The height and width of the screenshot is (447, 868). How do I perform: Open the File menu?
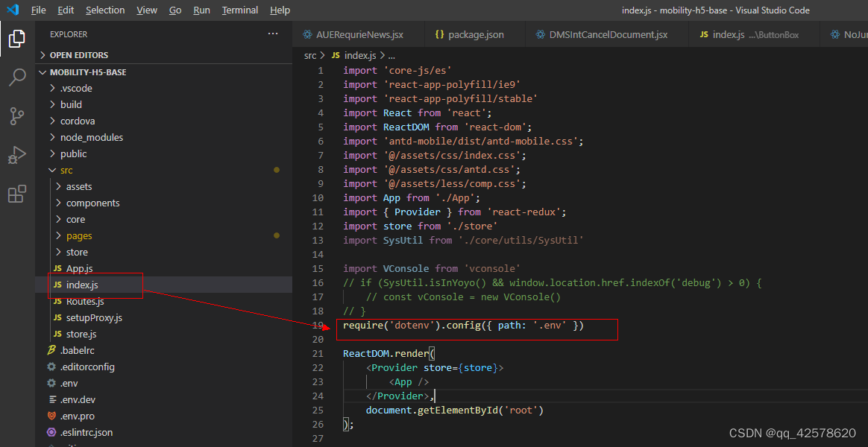click(38, 10)
